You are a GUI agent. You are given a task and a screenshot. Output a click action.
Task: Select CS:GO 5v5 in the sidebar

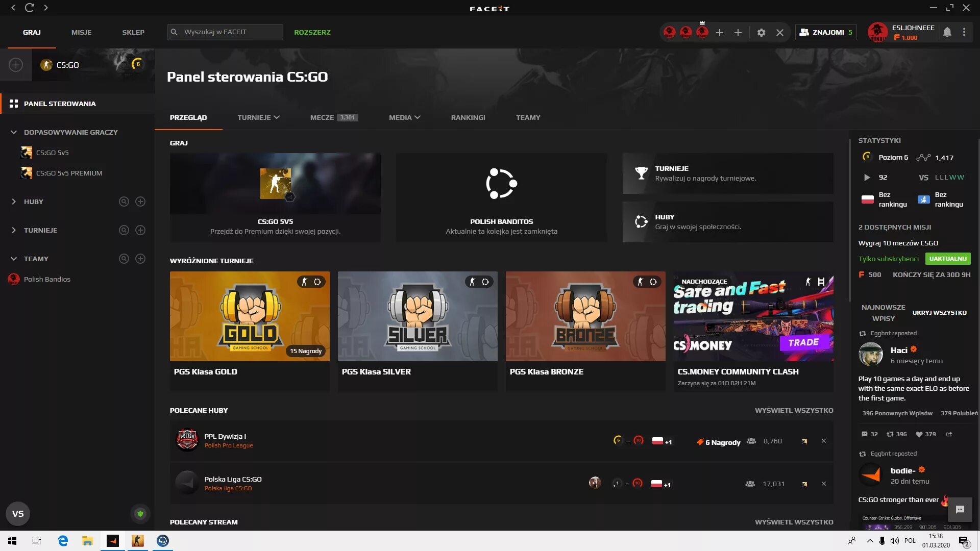52,153
